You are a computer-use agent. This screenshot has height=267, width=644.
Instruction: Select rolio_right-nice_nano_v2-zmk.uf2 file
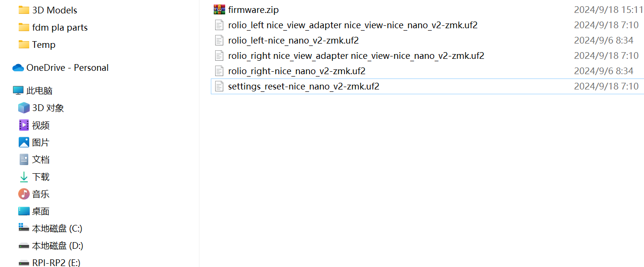click(x=297, y=71)
